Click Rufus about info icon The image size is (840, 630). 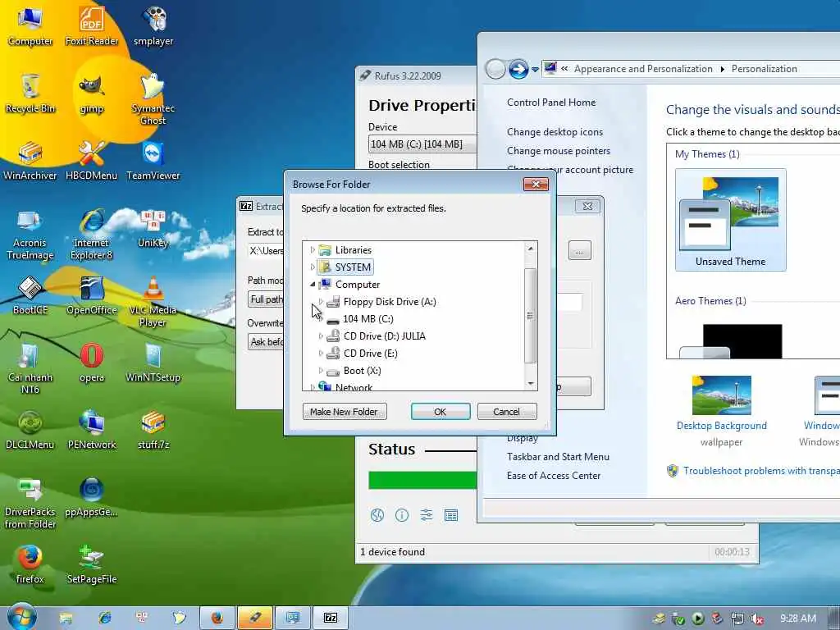[402, 515]
